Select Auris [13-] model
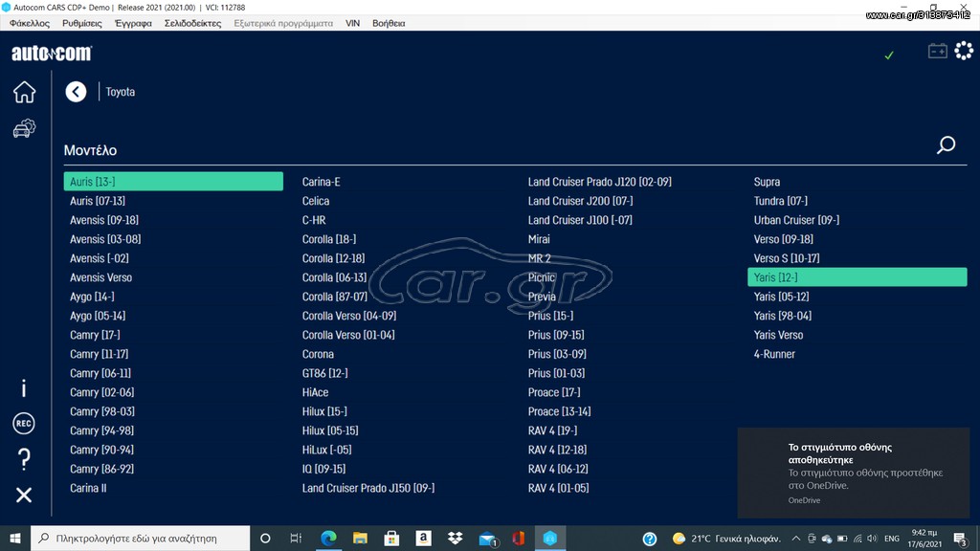980x551 pixels. click(173, 181)
